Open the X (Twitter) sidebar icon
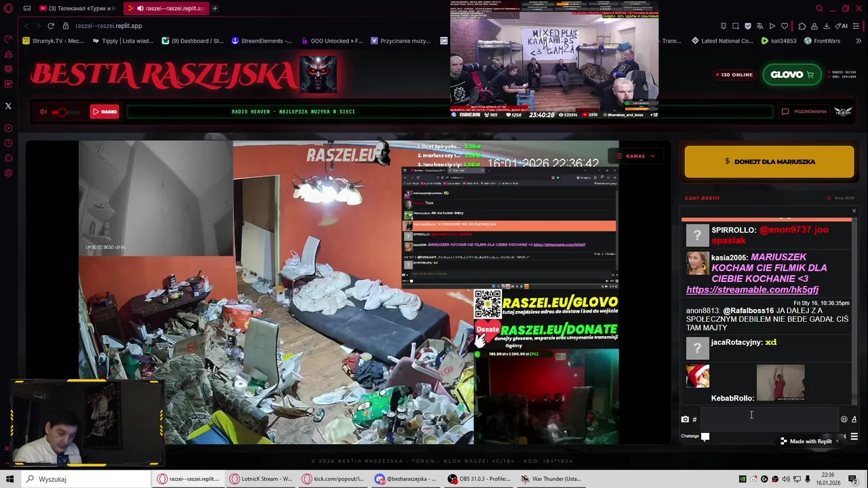The image size is (868, 488). click(8, 106)
